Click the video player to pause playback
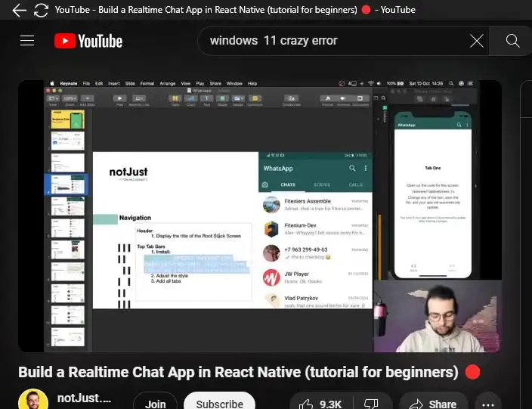 point(259,216)
